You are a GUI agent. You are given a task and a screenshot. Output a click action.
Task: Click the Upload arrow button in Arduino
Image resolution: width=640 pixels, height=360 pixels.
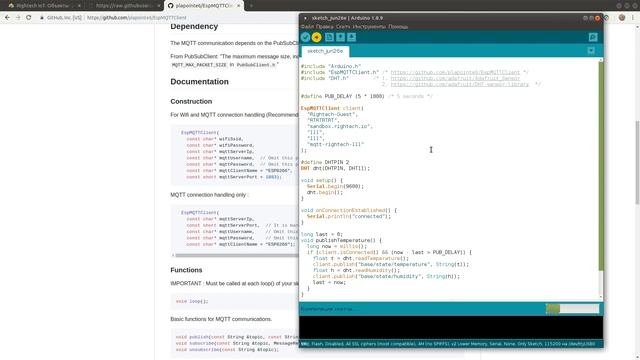316,37
